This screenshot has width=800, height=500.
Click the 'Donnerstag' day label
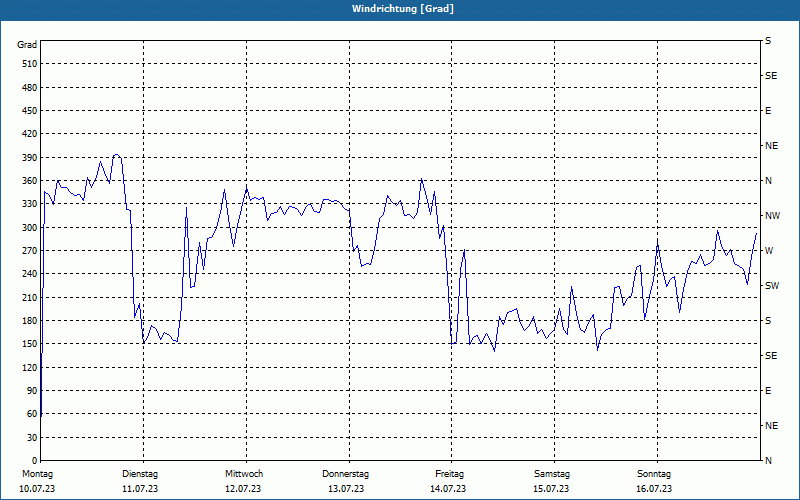click(x=345, y=474)
